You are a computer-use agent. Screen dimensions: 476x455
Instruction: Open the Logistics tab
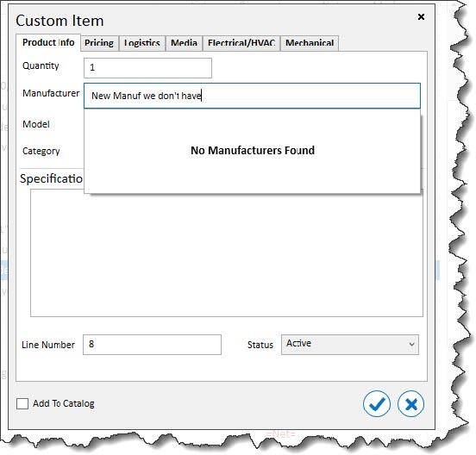[x=142, y=43]
